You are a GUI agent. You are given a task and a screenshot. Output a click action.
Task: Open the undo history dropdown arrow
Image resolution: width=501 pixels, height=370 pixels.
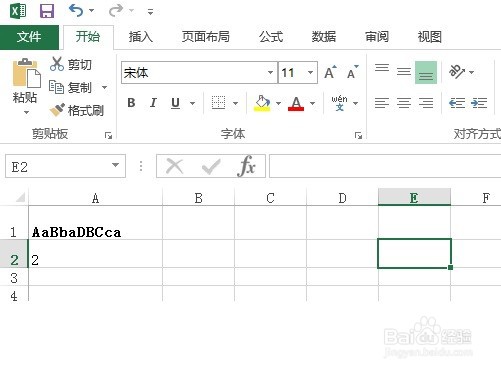click(x=92, y=11)
